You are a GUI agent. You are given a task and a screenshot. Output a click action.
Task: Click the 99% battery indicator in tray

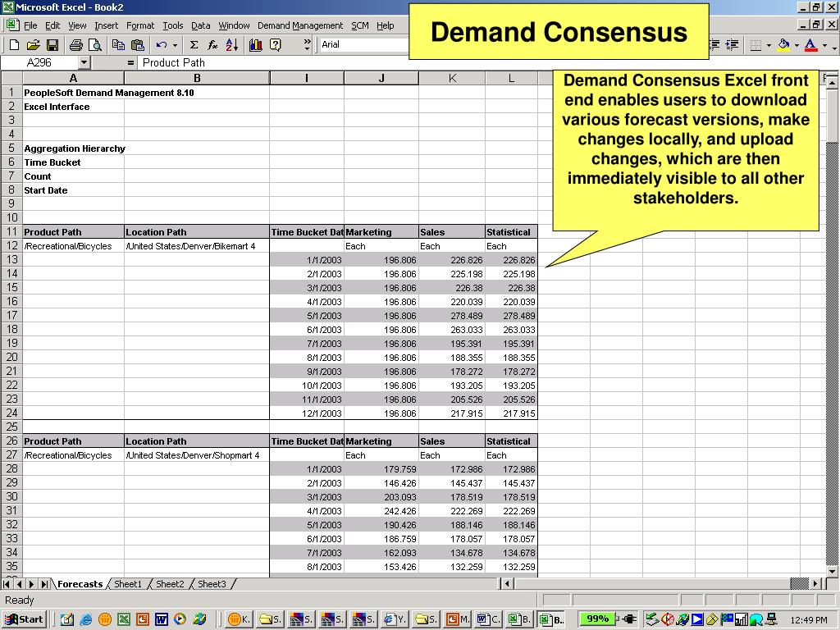(597, 619)
